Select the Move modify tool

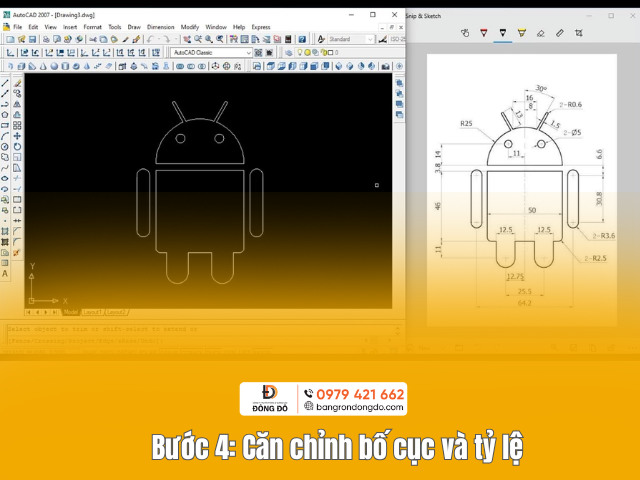(x=17, y=136)
